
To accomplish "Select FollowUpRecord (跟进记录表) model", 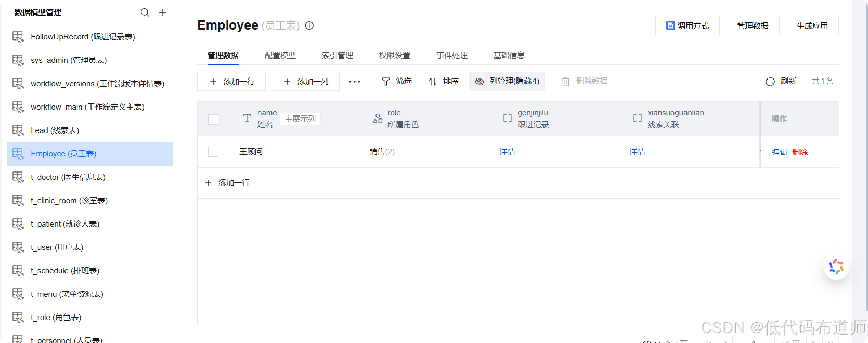I will pyautogui.click(x=90, y=37).
